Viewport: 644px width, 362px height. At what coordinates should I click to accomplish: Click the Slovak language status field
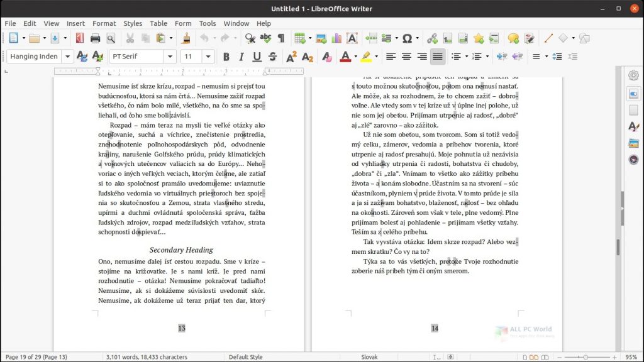[x=369, y=357]
